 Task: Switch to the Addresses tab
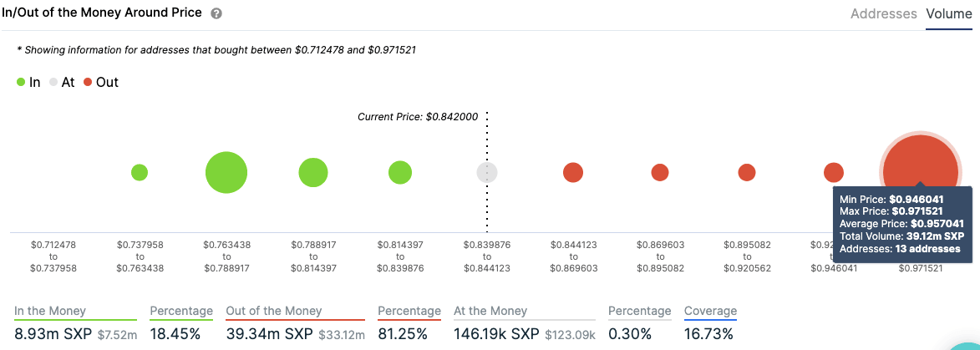click(x=883, y=14)
